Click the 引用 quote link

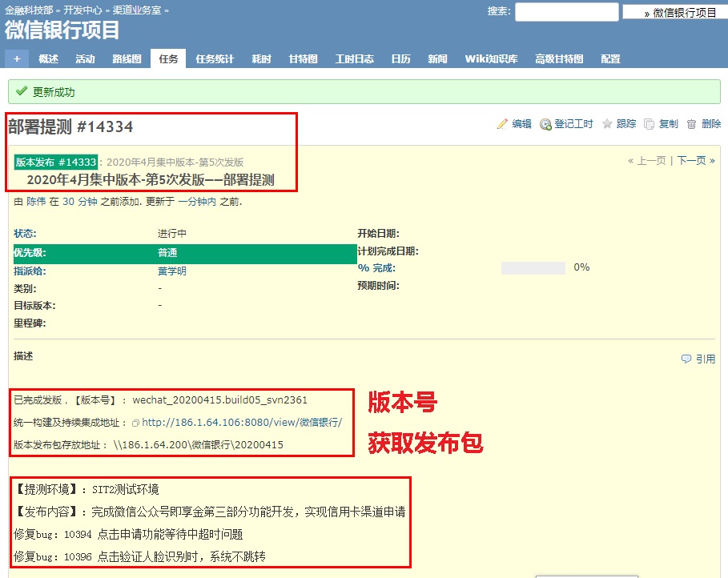coord(706,359)
